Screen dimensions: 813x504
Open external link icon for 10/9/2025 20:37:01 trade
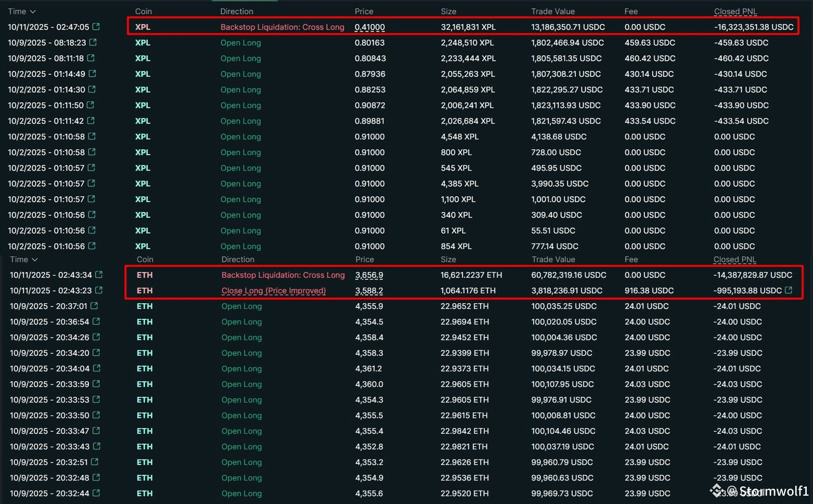pos(94,305)
